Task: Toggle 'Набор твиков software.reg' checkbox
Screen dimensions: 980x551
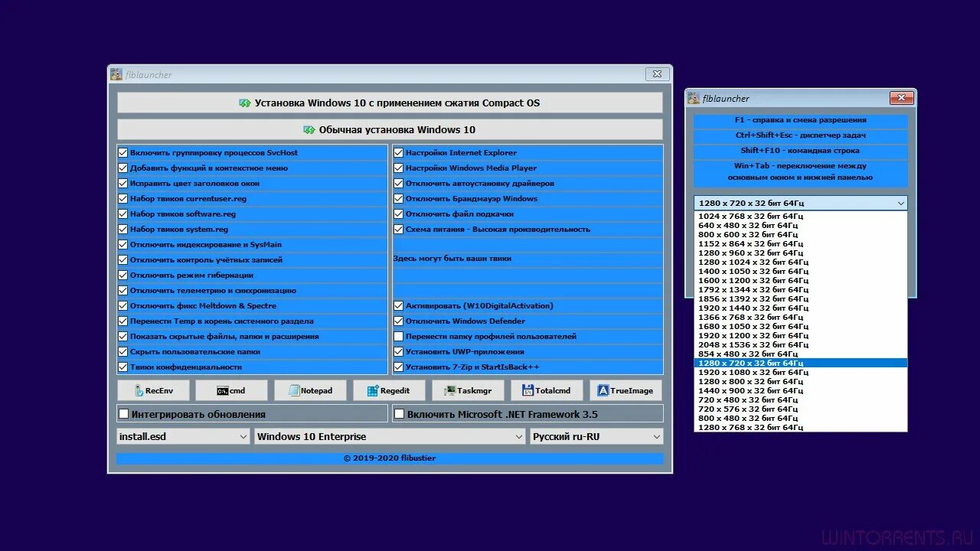Action: point(123,214)
